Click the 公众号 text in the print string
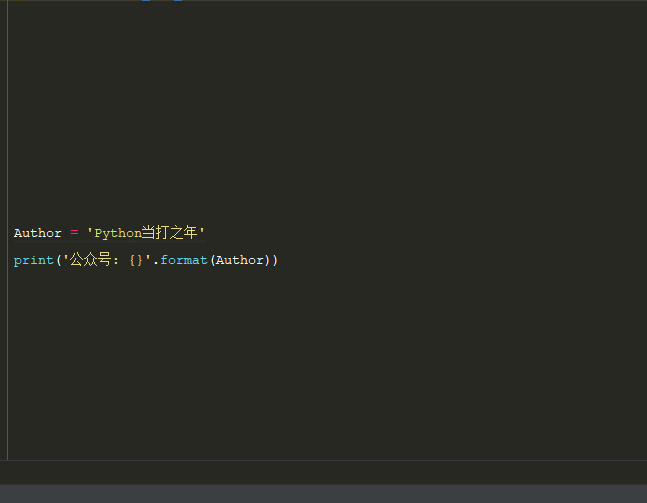The height and width of the screenshot is (503, 647). coord(90,260)
